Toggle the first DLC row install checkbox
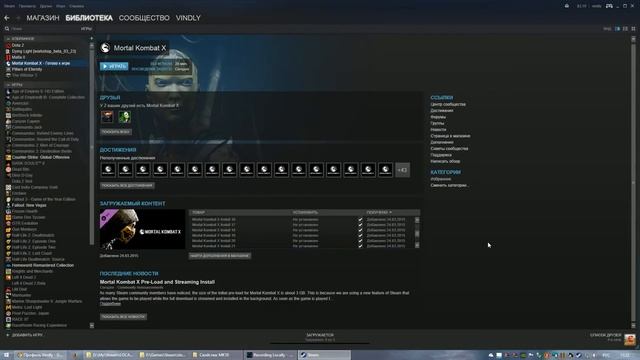Screen dimensions: 640x360 [x=360, y=220]
